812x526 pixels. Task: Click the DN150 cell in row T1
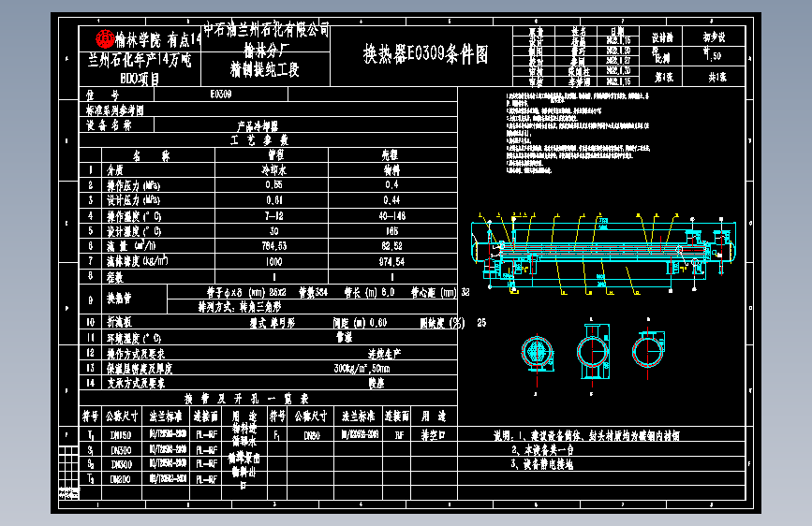[x=121, y=435]
